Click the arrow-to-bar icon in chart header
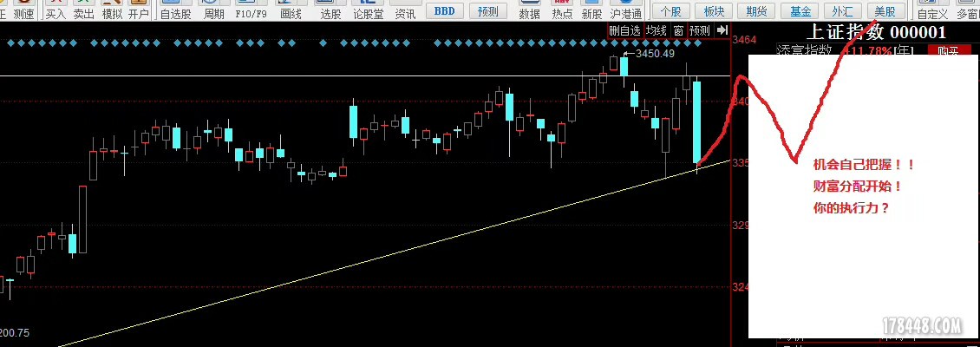Image resolution: width=980 pixels, height=347 pixels. [x=722, y=30]
